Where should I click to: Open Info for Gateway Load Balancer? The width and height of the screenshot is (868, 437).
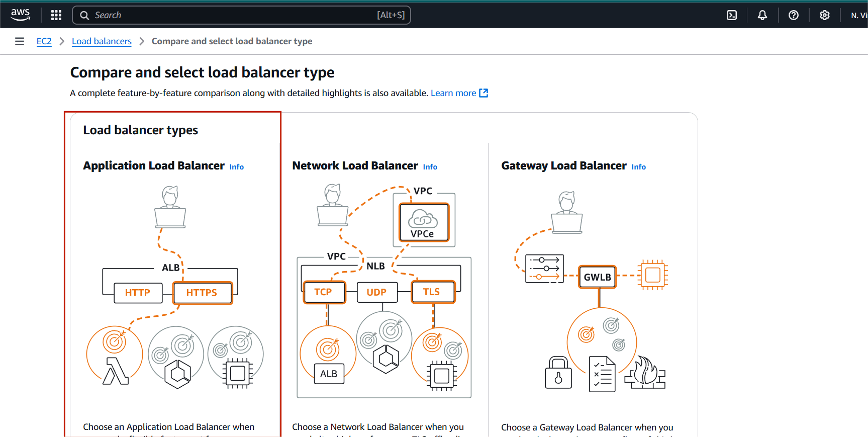(x=639, y=167)
